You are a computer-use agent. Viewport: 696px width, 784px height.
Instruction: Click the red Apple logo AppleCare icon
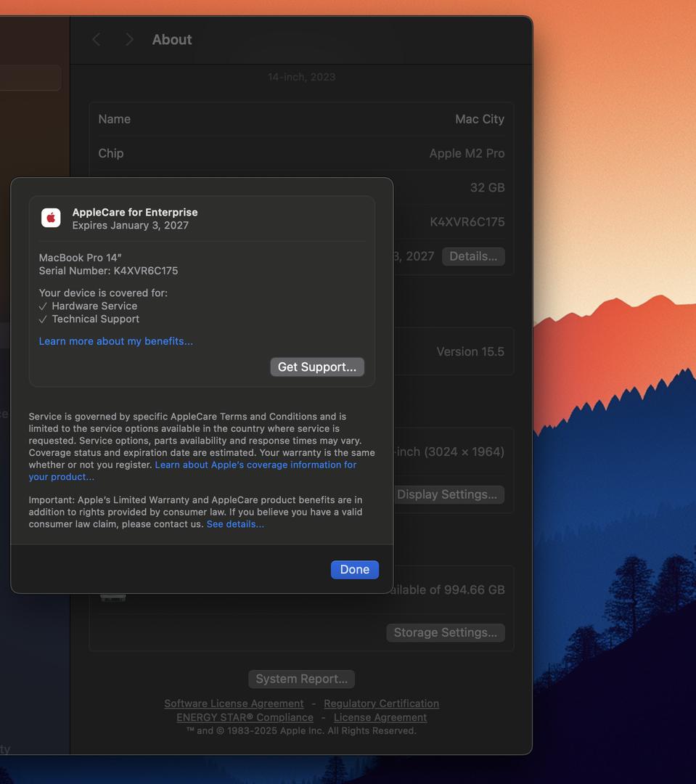point(51,218)
